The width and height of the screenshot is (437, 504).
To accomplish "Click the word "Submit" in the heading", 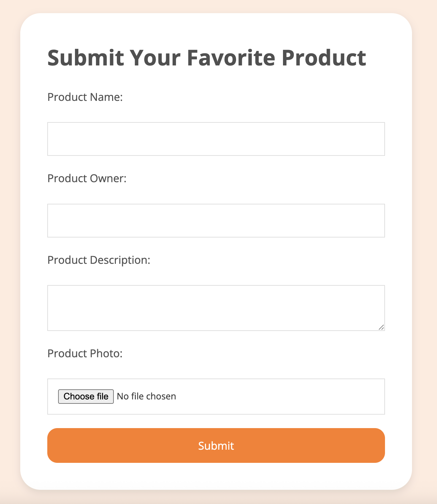I will point(85,58).
